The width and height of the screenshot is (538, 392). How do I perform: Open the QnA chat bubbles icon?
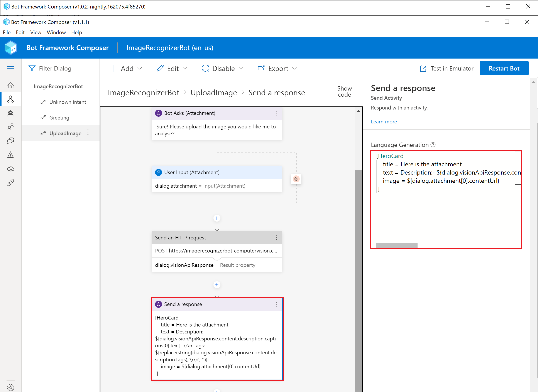click(x=11, y=141)
